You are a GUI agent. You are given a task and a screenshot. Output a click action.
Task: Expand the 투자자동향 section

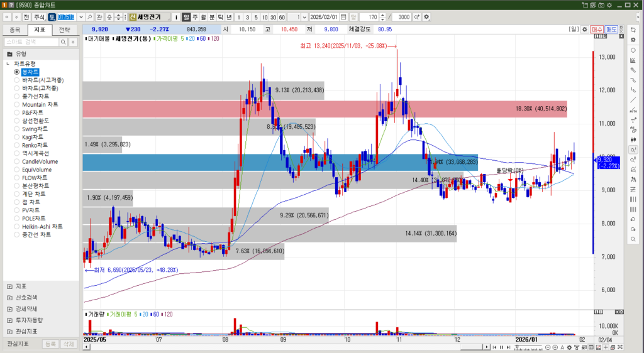9,320
